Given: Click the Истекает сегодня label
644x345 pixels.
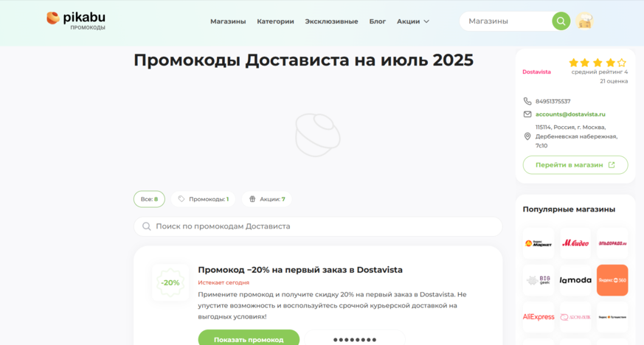Looking at the screenshot, I should [224, 282].
